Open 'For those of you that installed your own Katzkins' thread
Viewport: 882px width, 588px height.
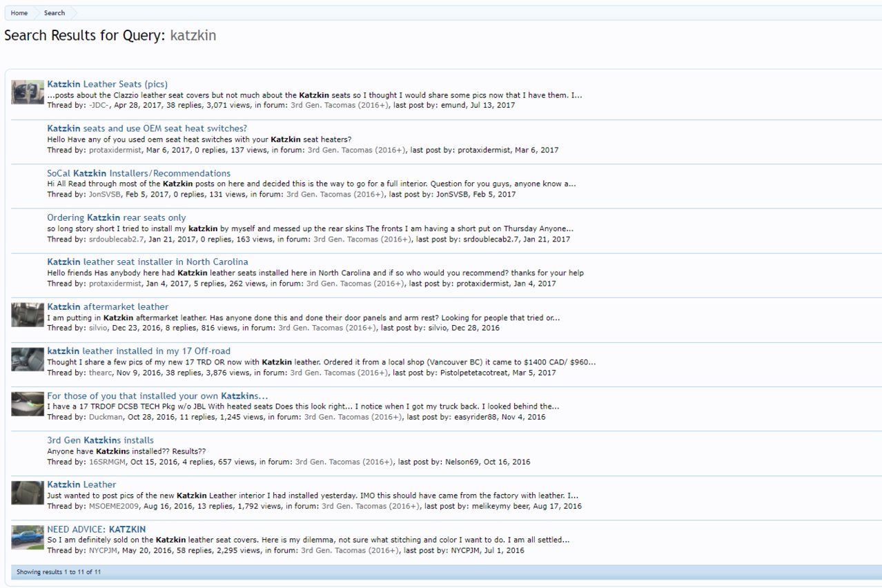click(157, 396)
